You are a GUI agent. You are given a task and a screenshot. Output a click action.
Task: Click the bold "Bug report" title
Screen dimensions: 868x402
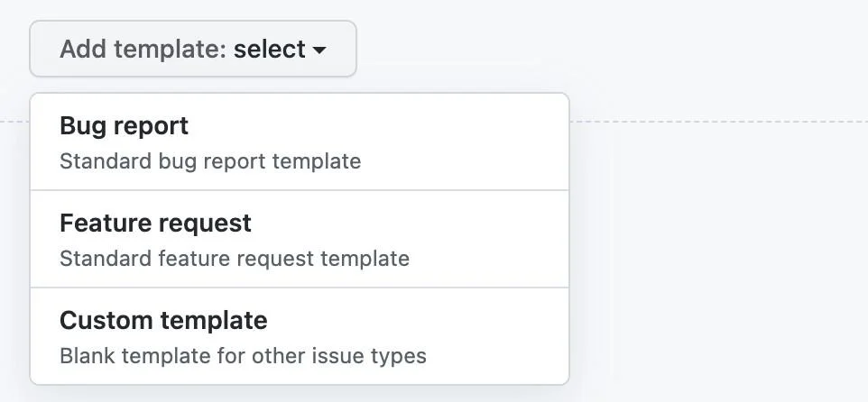124,126
